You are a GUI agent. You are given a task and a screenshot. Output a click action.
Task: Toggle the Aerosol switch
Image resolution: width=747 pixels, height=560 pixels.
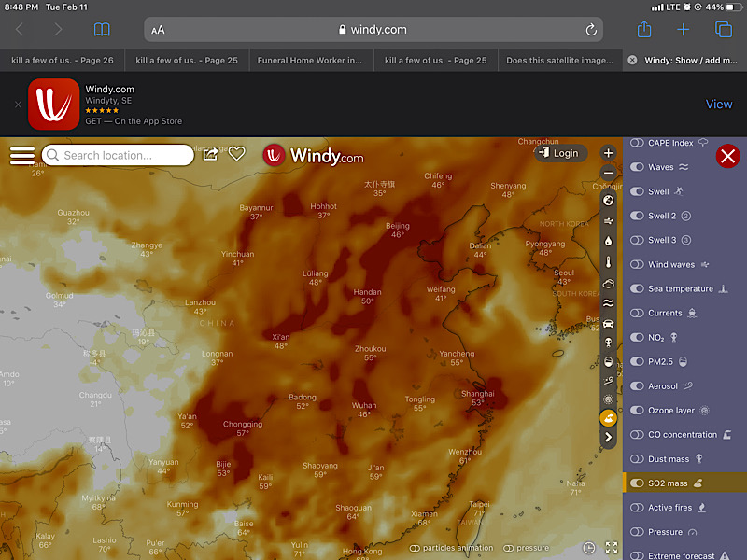pyautogui.click(x=637, y=385)
